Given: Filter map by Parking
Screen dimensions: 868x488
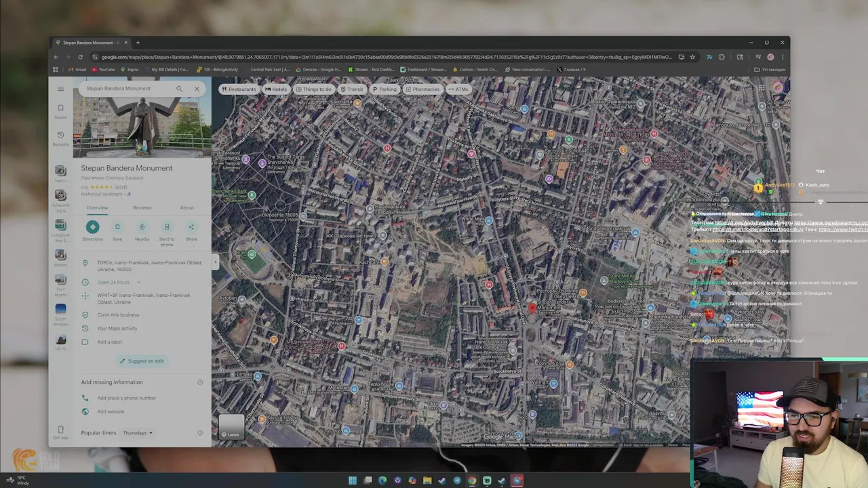Looking at the screenshot, I should tap(384, 89).
